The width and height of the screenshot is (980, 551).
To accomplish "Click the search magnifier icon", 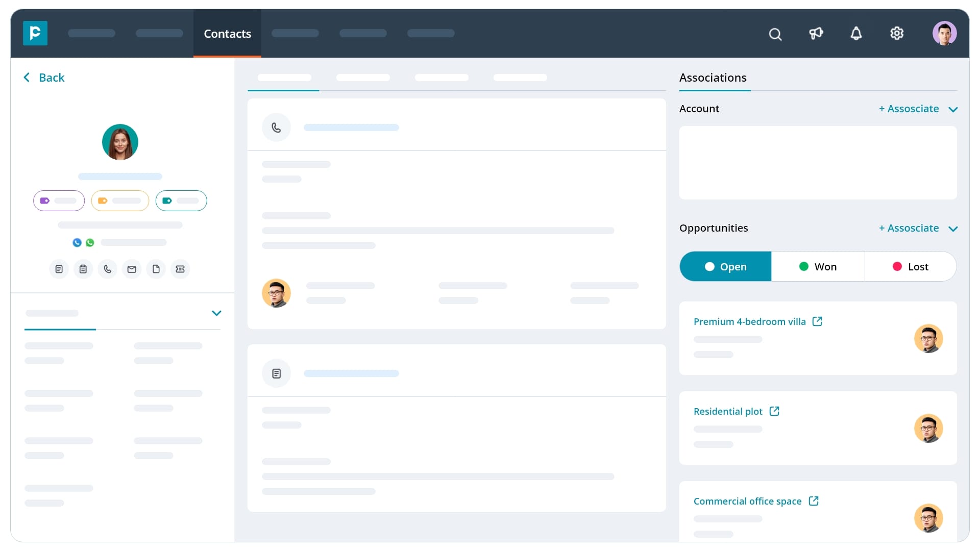I will pos(775,34).
